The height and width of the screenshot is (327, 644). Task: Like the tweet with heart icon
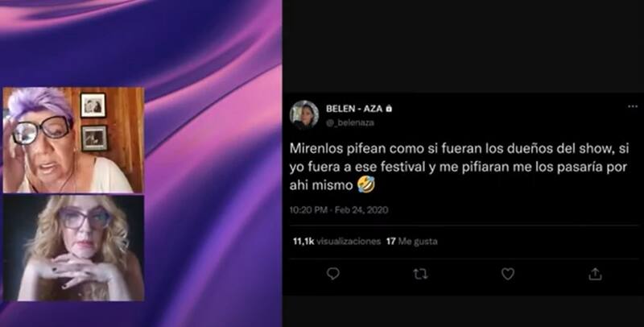point(508,274)
